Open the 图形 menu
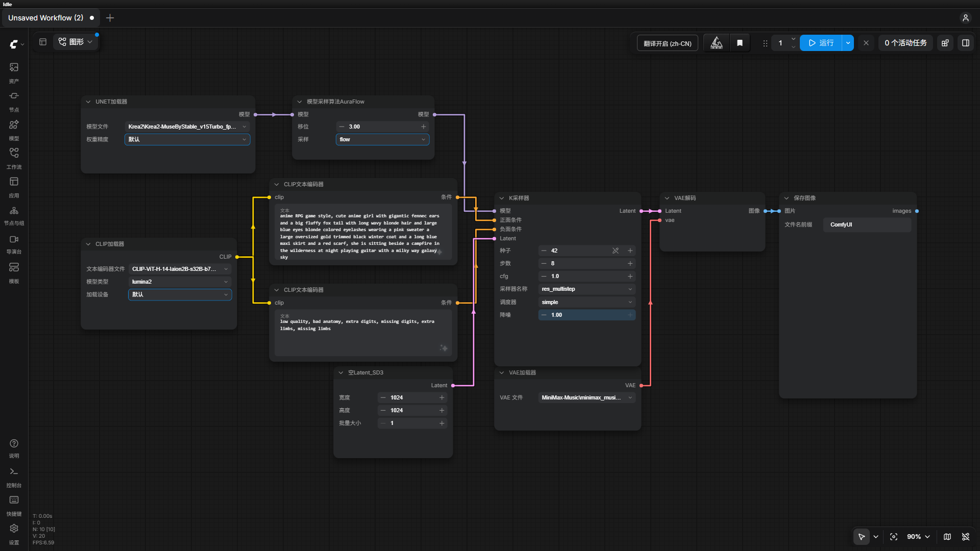This screenshot has width=980, height=551. (76, 42)
